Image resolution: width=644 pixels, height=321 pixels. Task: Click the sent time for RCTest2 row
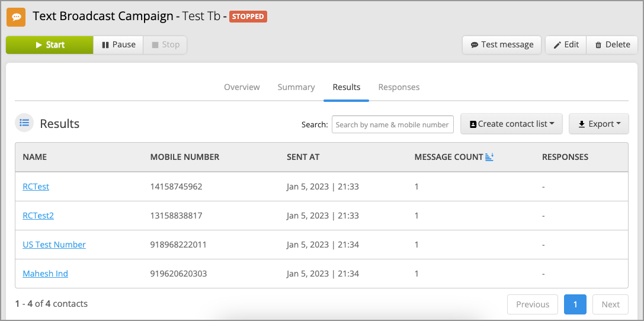[323, 215]
